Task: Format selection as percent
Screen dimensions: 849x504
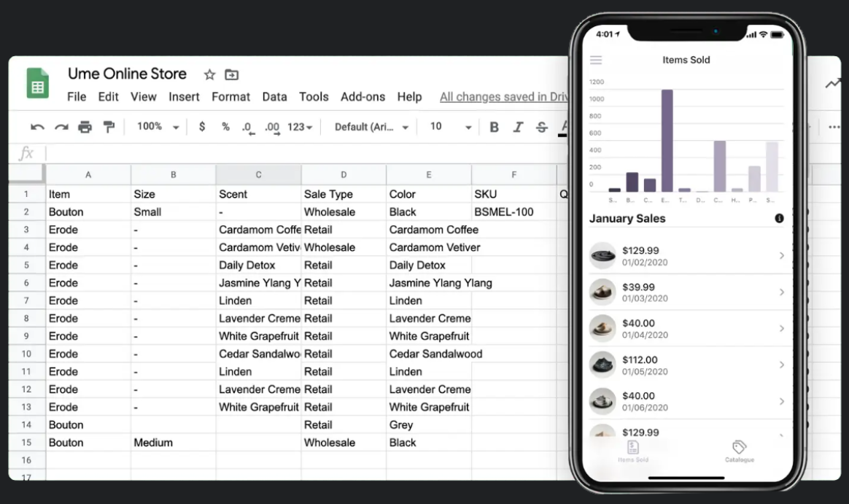Action: pyautogui.click(x=226, y=127)
